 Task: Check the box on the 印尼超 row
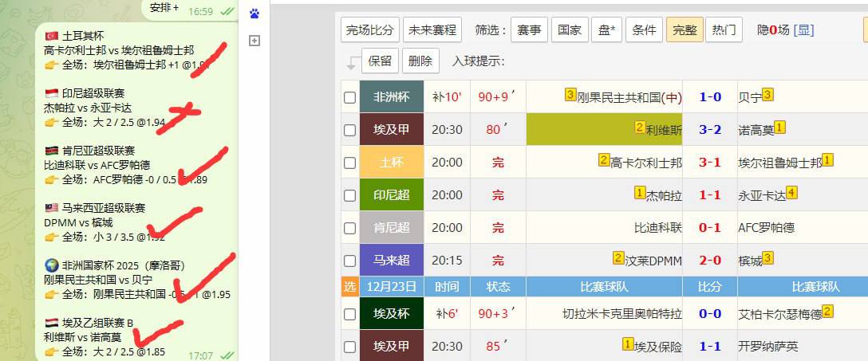click(349, 195)
